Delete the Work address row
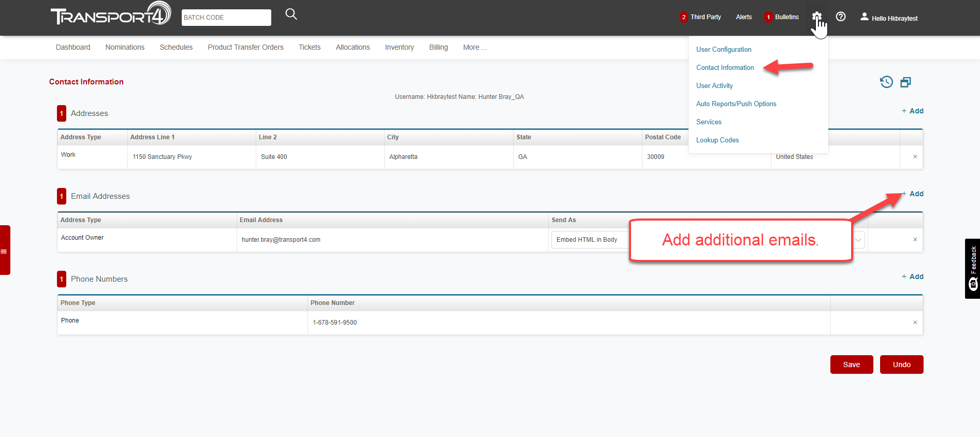This screenshot has width=980, height=437. point(915,157)
